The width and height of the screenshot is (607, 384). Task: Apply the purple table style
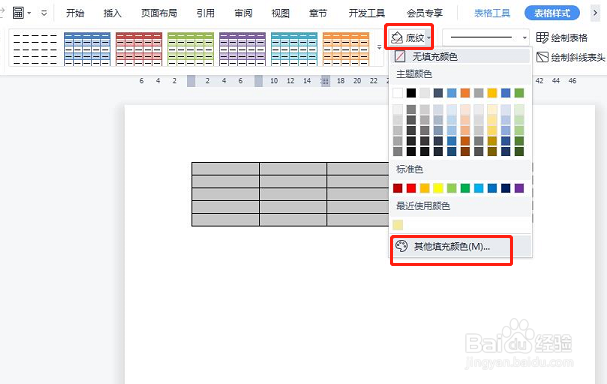click(x=242, y=49)
